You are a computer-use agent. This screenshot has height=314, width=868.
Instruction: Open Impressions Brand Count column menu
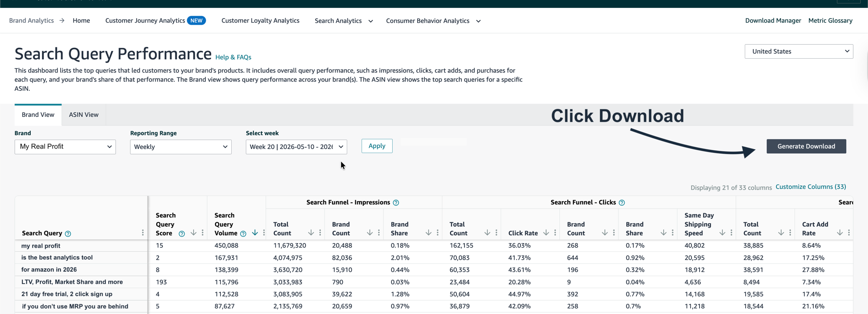[x=379, y=233]
